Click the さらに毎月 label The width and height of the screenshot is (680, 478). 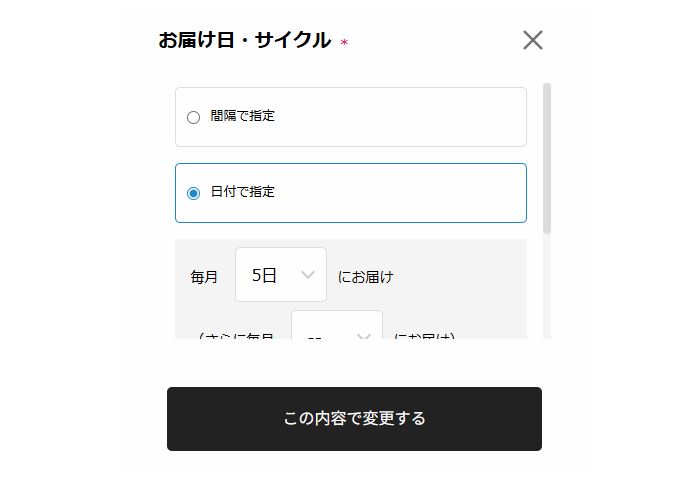240,336
